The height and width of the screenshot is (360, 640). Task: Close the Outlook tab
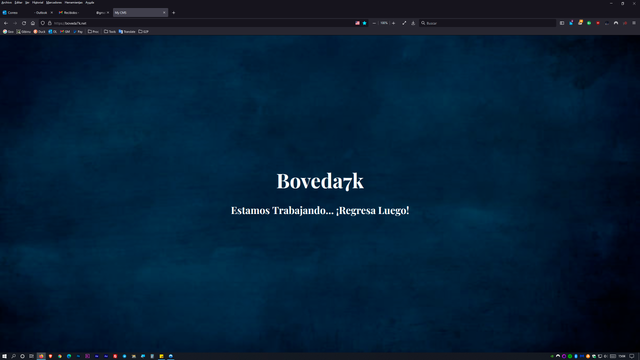click(51, 13)
